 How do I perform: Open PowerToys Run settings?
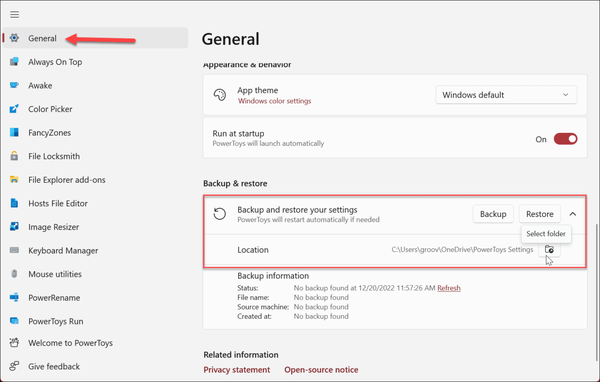click(96, 321)
